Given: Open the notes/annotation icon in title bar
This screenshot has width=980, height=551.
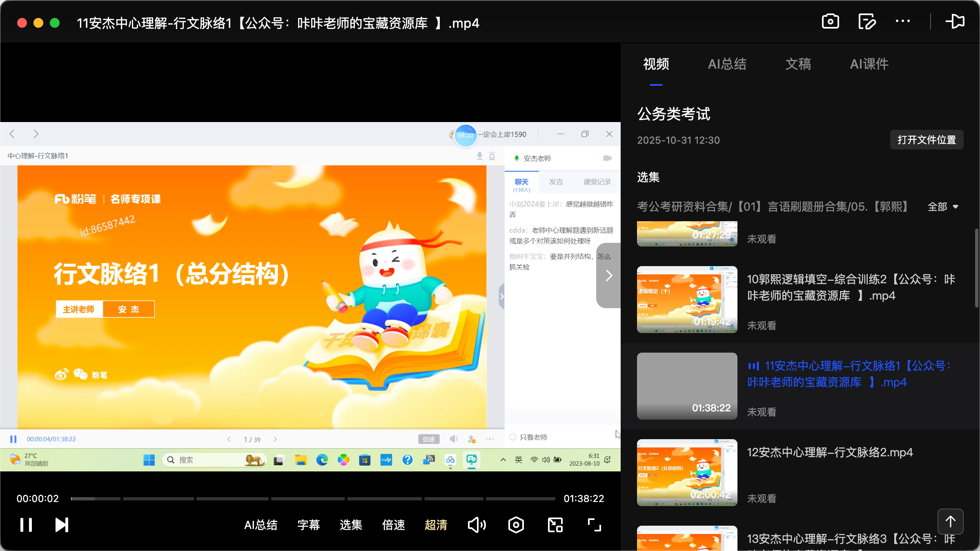Looking at the screenshot, I should click(x=867, y=21).
